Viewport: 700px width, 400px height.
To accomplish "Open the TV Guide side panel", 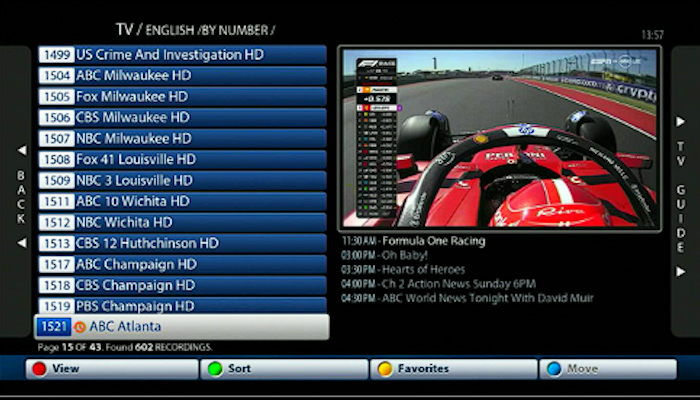I will click(680, 196).
